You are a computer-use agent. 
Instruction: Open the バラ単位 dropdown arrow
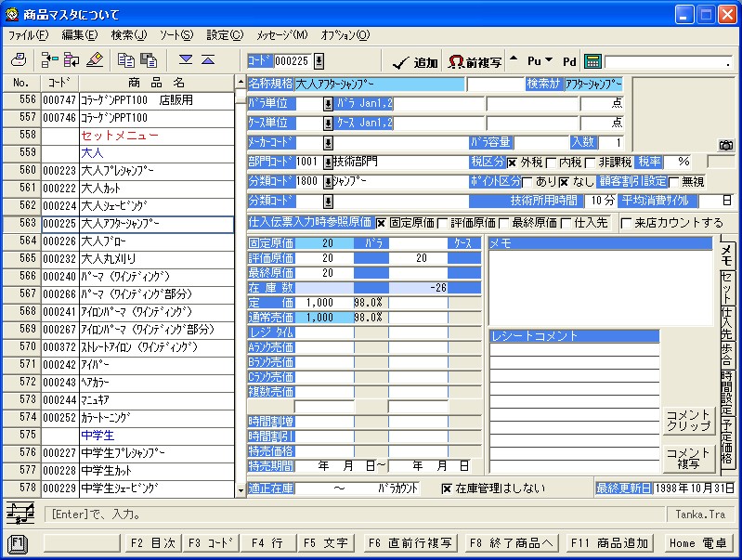pos(328,104)
